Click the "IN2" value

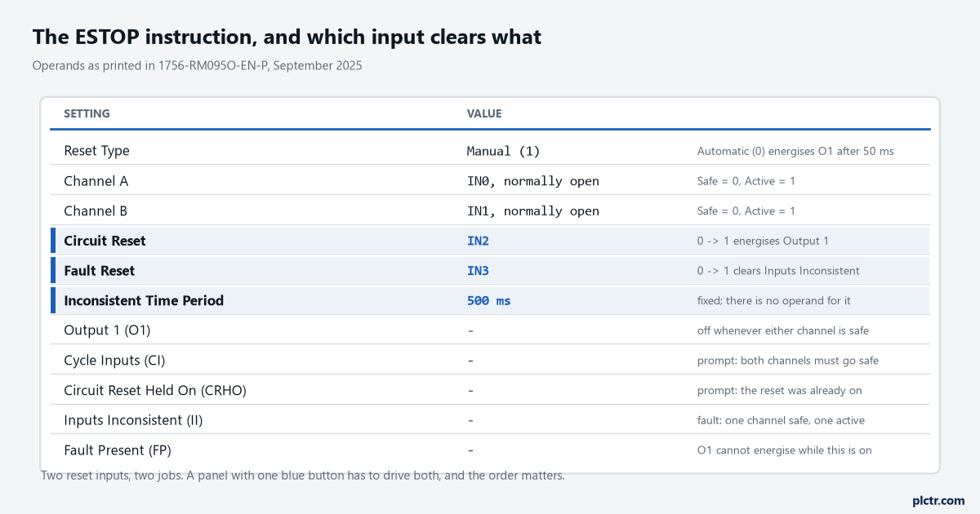coord(478,241)
